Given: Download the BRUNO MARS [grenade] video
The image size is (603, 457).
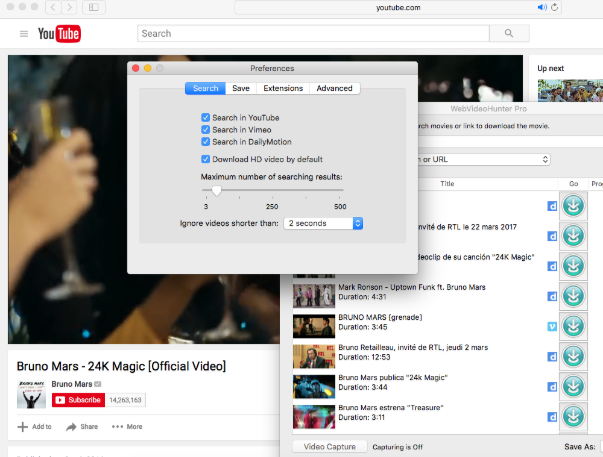Looking at the screenshot, I should point(573,326).
